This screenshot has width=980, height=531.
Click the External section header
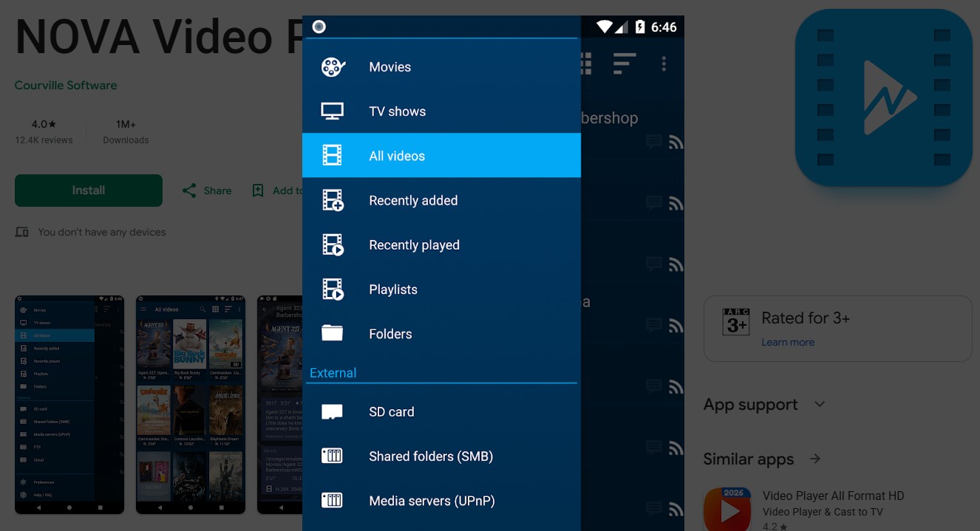coord(333,373)
